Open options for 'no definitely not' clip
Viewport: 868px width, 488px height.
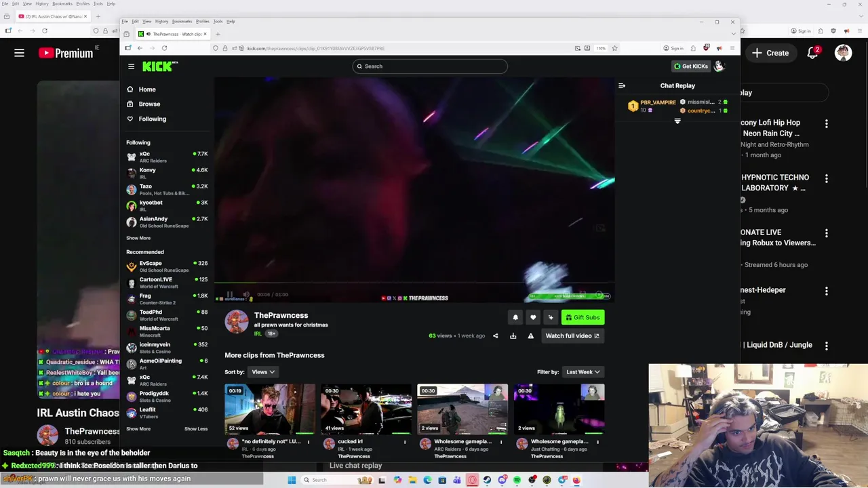309,442
